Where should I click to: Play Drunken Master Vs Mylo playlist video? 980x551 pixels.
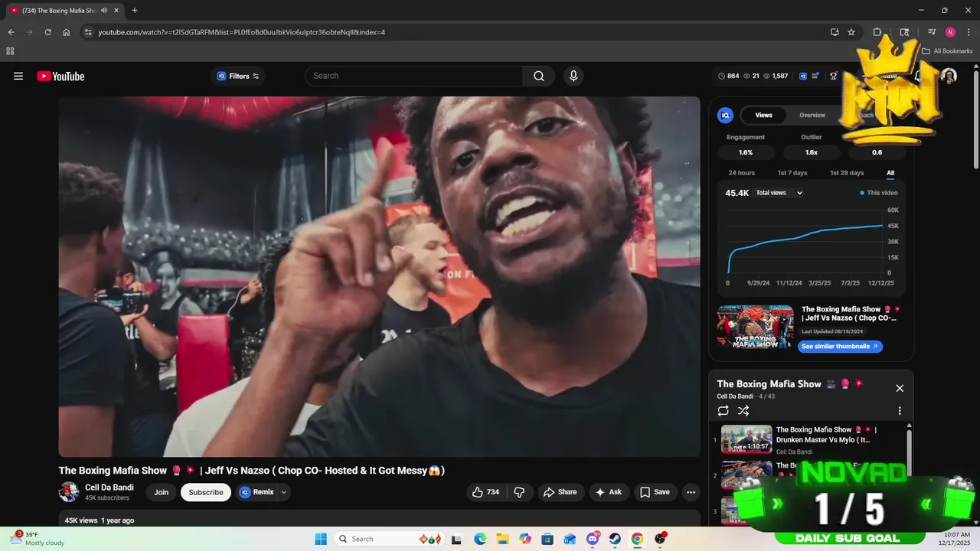tap(812, 439)
